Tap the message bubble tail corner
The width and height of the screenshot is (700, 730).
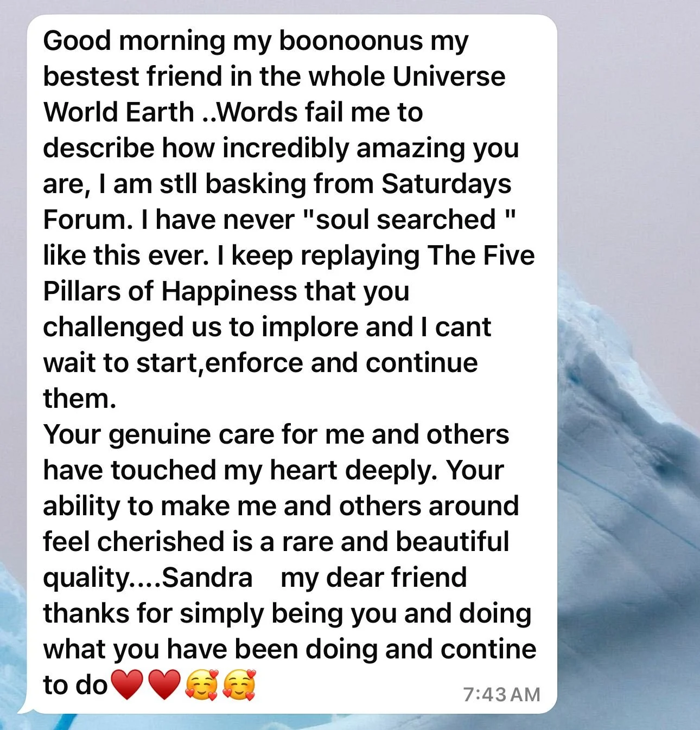(24, 707)
